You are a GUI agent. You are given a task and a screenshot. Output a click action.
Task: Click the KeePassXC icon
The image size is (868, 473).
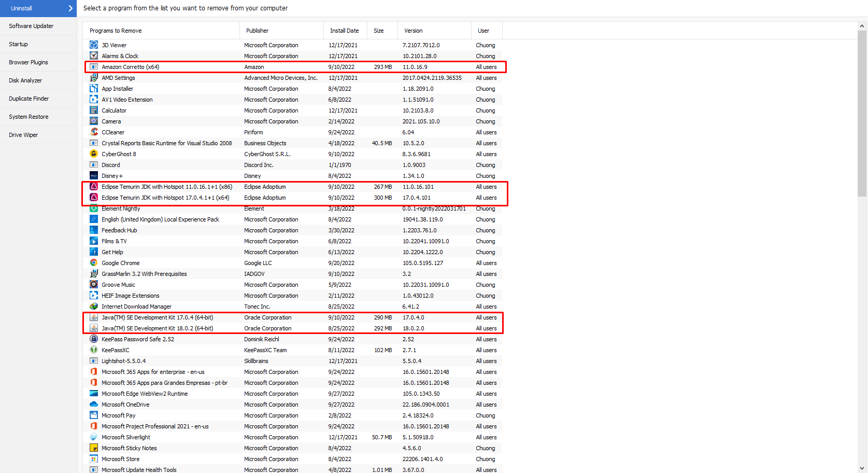pos(94,350)
